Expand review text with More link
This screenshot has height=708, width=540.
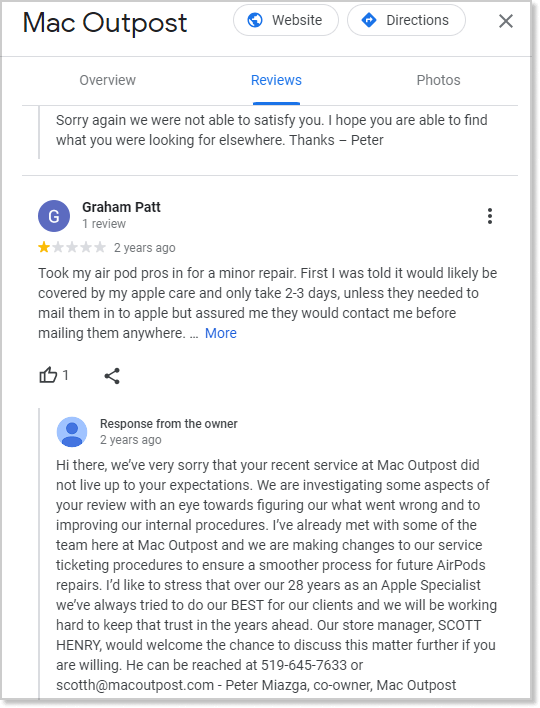(221, 333)
